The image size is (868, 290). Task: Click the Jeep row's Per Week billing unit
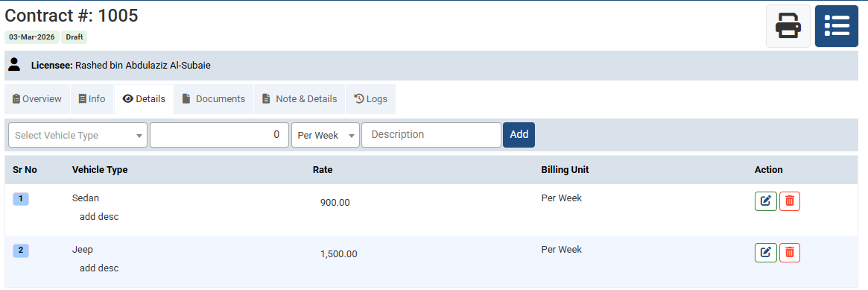pyautogui.click(x=561, y=249)
